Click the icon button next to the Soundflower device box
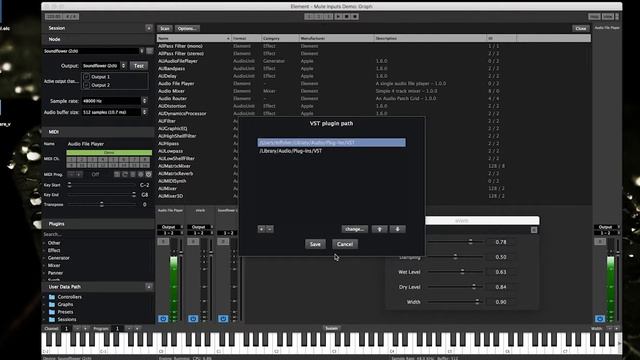Image resolution: width=640 pixels, height=360 pixels. (150, 51)
